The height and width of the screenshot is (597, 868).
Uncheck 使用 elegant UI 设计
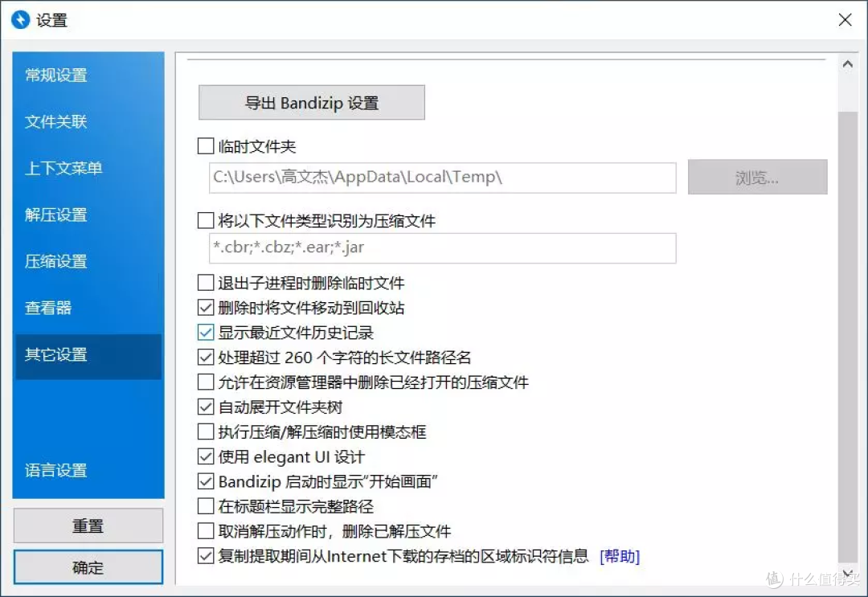(x=206, y=456)
